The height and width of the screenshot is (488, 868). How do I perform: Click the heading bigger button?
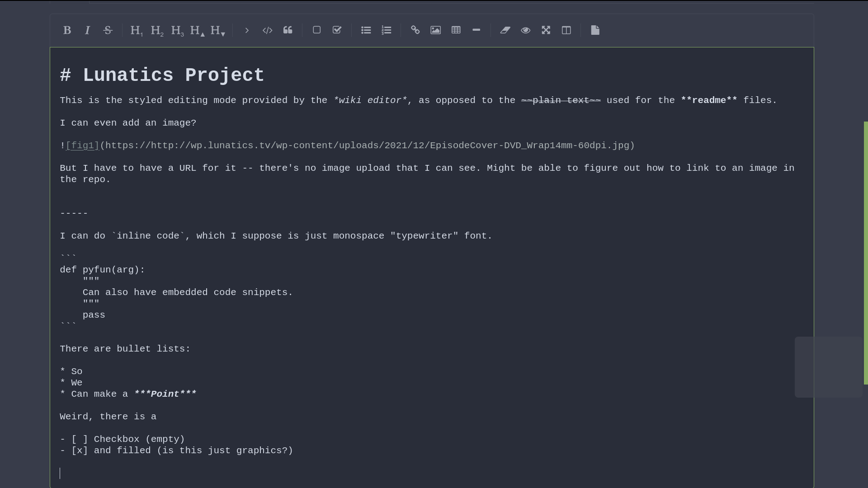click(197, 30)
